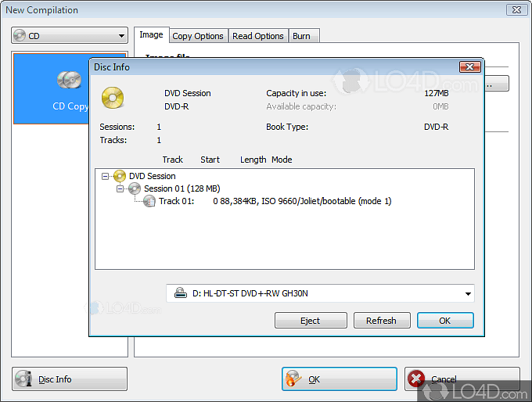
Task: Select the "Session 01 (128 MB)" row
Action: (182, 188)
